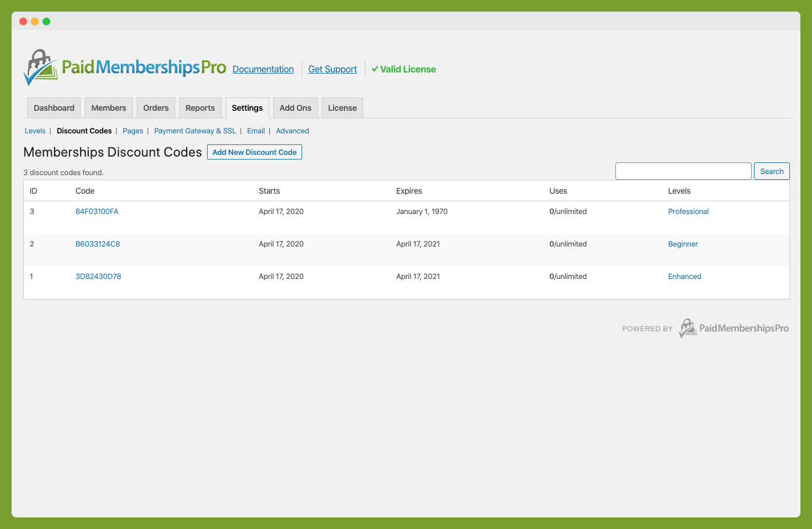This screenshot has height=529, width=812.
Task: Click the Uses column header
Action: (x=558, y=191)
